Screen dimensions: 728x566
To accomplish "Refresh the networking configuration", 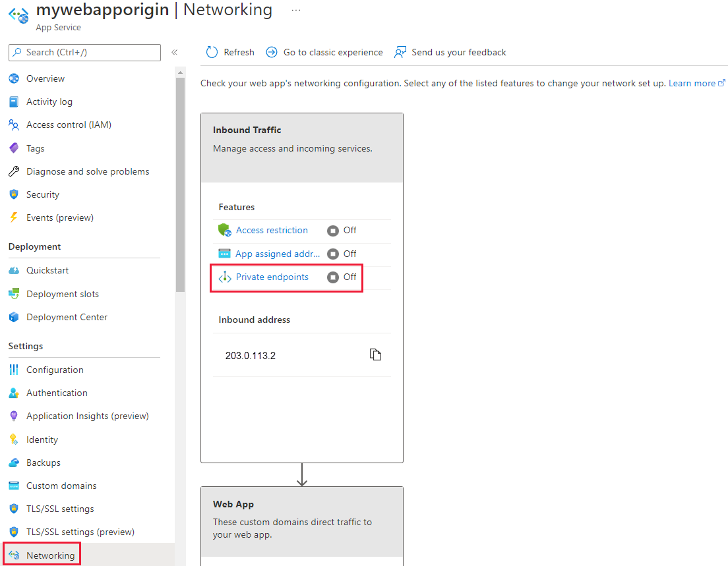I will click(229, 52).
